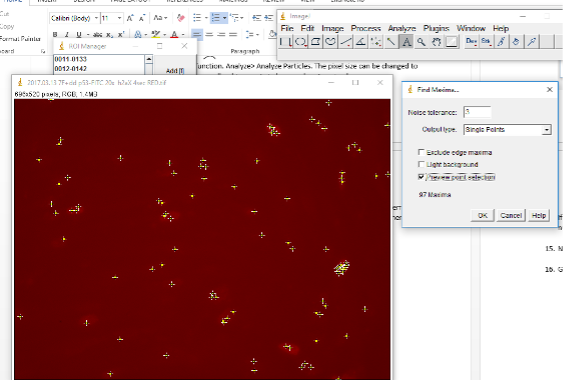564x380 pixels.
Task: Expand the font color dropdown arrow
Action: click(183, 35)
